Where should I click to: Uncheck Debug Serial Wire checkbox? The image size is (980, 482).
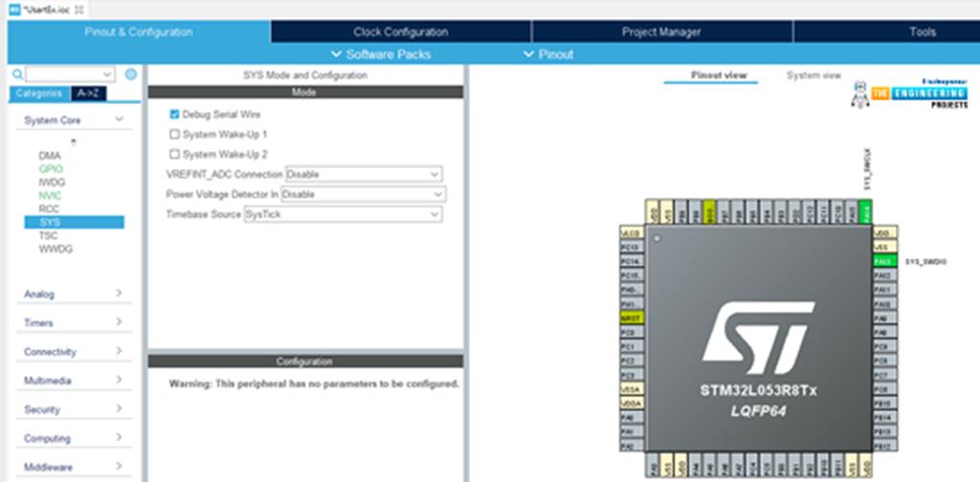click(174, 114)
